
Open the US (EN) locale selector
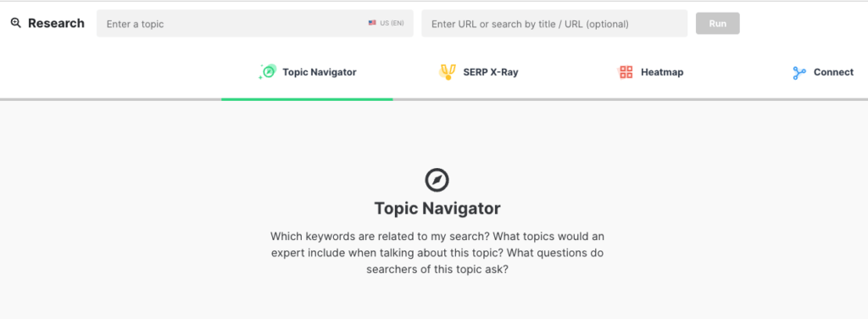(x=386, y=23)
